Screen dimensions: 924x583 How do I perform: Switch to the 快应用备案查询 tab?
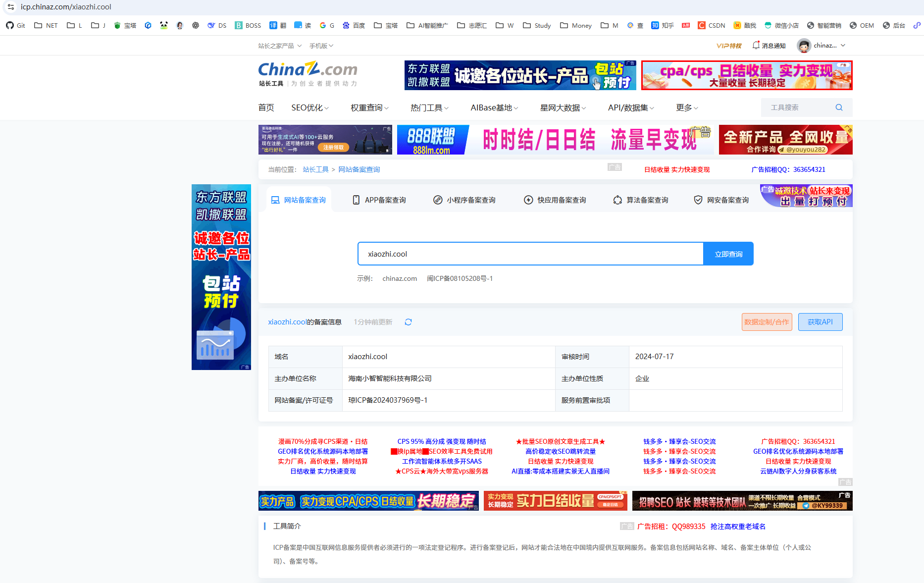click(x=555, y=200)
